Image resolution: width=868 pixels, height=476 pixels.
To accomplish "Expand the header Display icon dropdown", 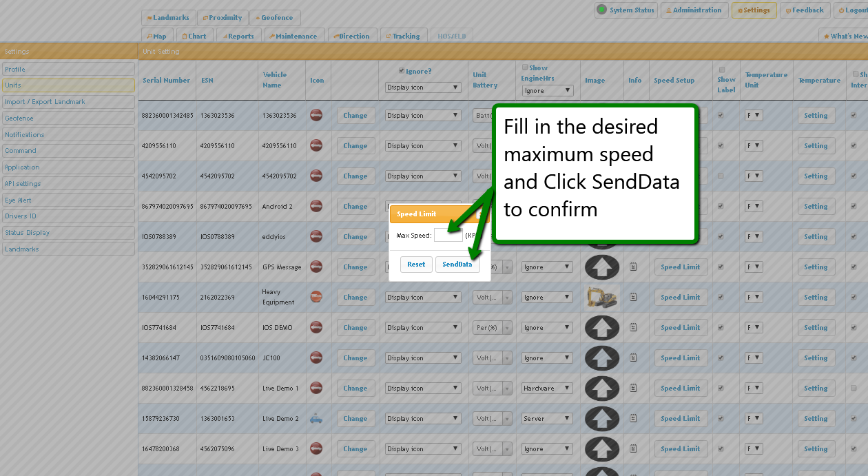I will click(422, 87).
